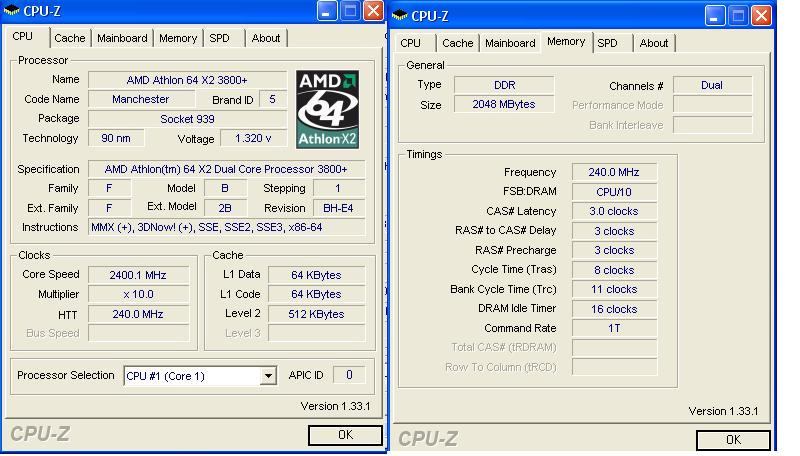The width and height of the screenshot is (800, 456).
Task: Click Cycle Time (Tras) value 8 clocks
Action: (x=614, y=270)
